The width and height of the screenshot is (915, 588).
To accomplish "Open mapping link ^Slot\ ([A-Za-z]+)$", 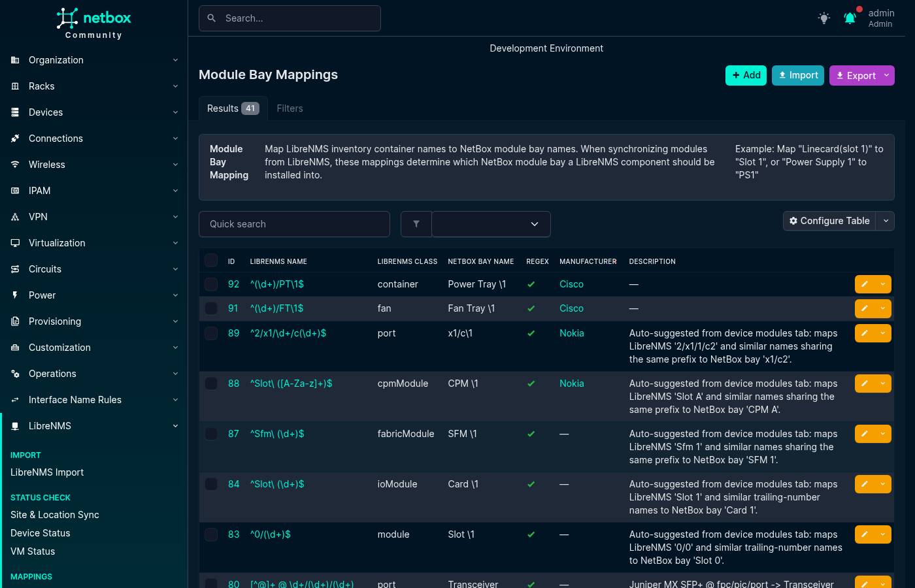I will [291, 384].
